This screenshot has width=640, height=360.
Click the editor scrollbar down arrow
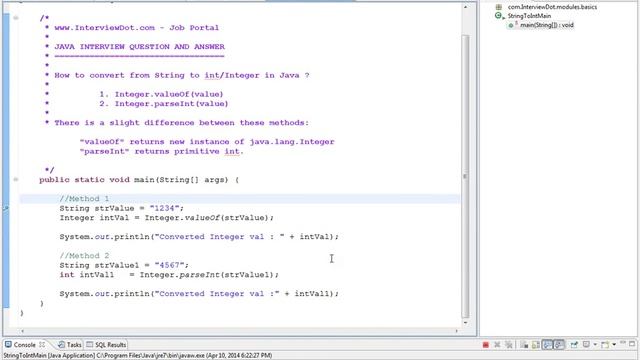tap(465, 323)
